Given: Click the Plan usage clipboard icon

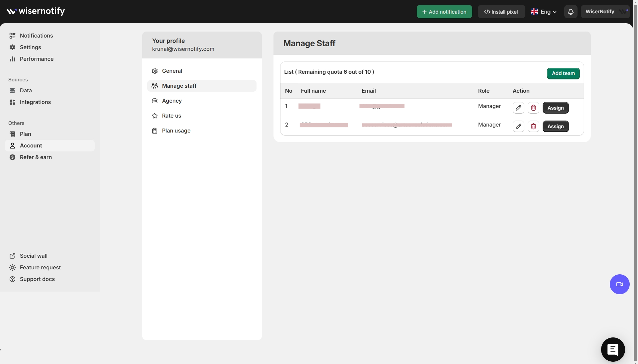Looking at the screenshot, I should [x=155, y=131].
